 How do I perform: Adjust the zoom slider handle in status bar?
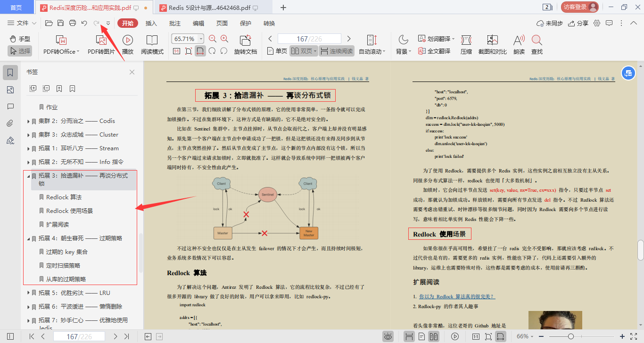click(571, 336)
